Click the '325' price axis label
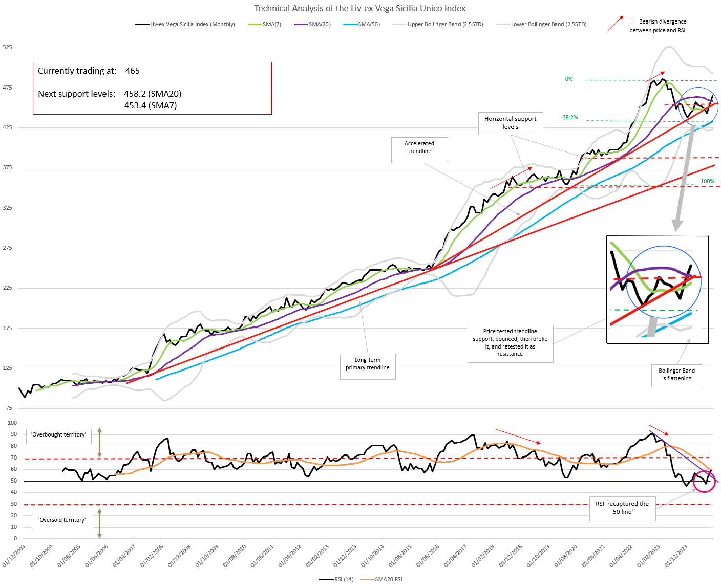This screenshot has width=721, height=588. point(7,208)
